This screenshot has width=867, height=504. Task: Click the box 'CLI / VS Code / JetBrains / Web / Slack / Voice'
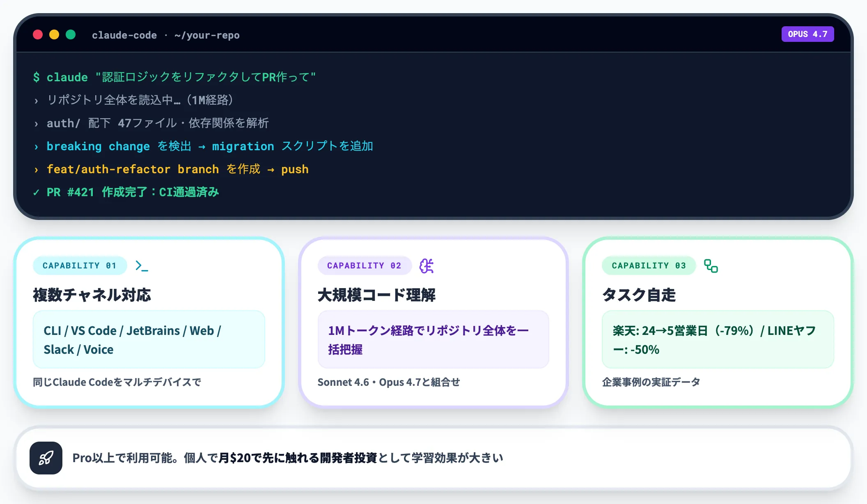149,339
